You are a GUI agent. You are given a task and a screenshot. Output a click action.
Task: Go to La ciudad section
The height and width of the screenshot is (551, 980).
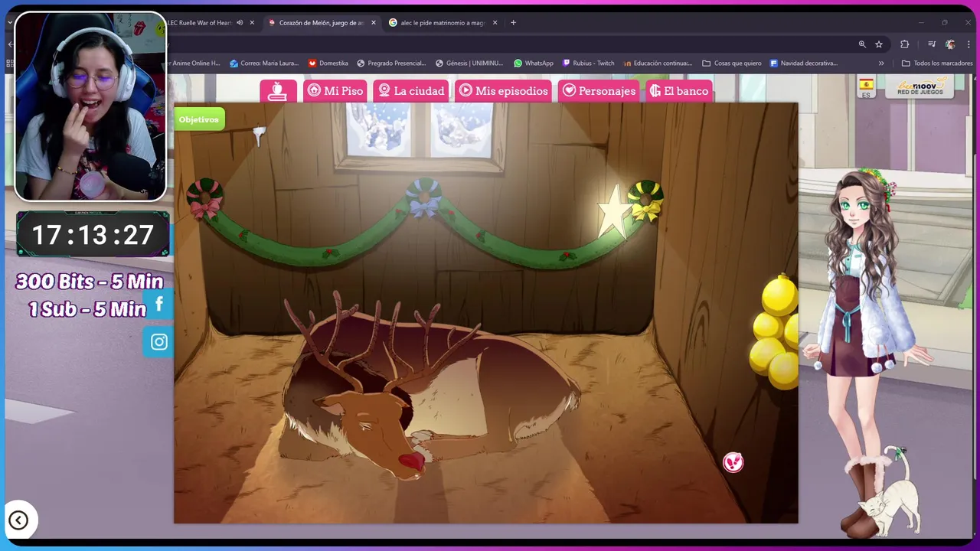coord(411,91)
